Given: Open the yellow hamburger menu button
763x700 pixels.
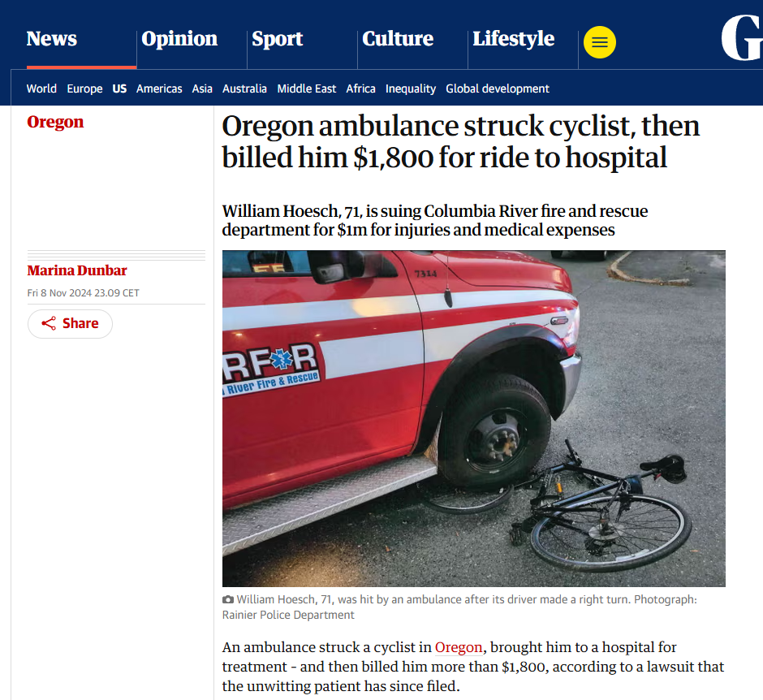Looking at the screenshot, I should tap(600, 42).
